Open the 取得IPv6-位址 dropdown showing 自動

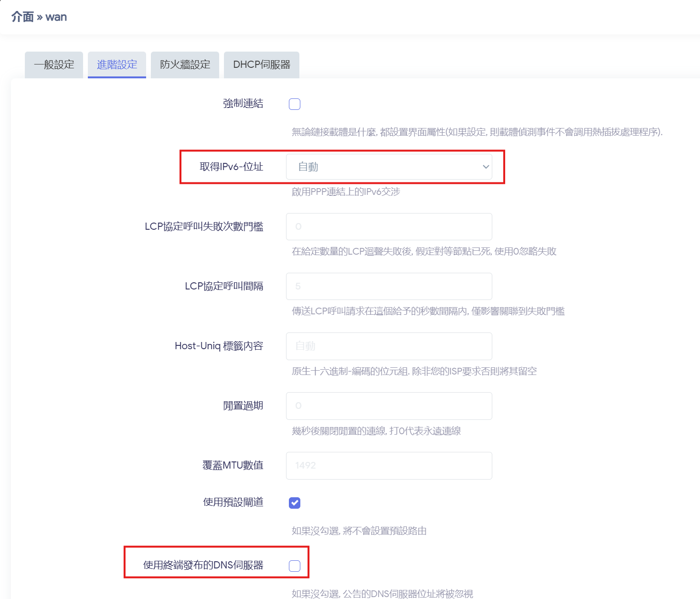point(389,167)
